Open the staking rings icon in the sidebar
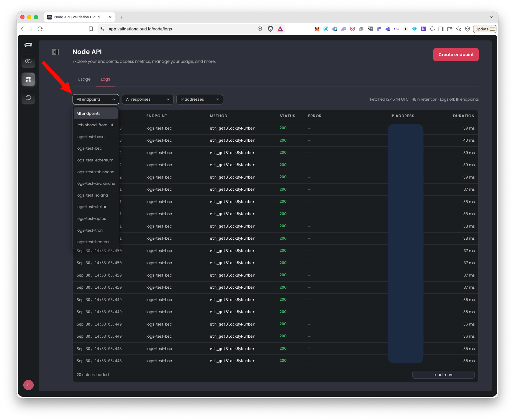The image size is (515, 420). coord(28,61)
